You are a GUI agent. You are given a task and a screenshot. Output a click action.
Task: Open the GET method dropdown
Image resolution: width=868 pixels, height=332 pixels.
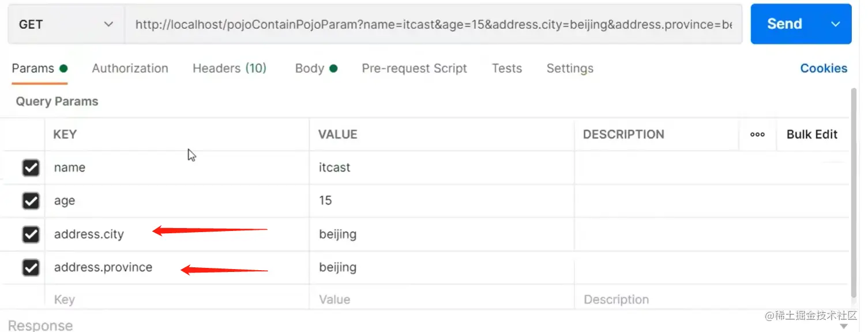coord(66,24)
